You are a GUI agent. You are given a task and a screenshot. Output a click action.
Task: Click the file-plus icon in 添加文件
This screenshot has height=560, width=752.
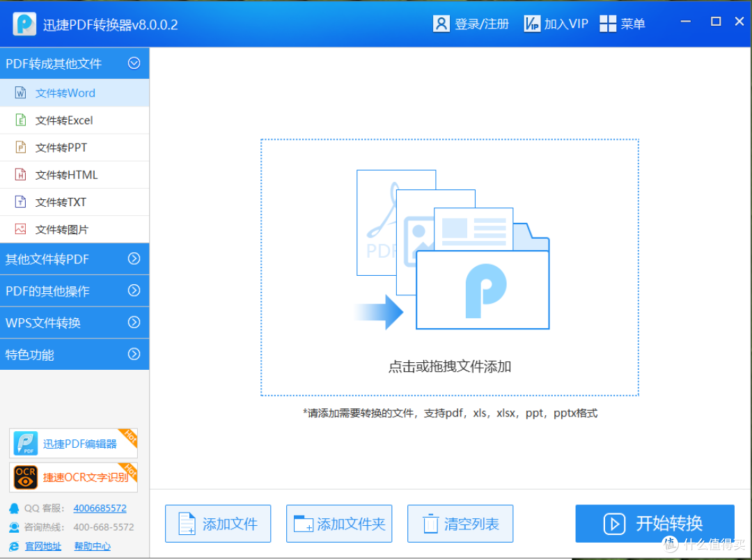click(187, 524)
